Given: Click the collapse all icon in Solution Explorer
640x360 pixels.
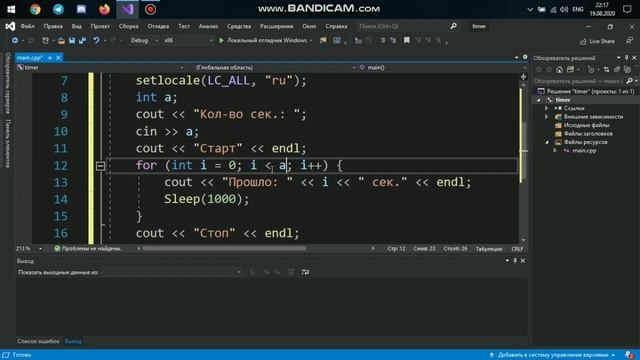Looking at the screenshot, I should 617,69.
